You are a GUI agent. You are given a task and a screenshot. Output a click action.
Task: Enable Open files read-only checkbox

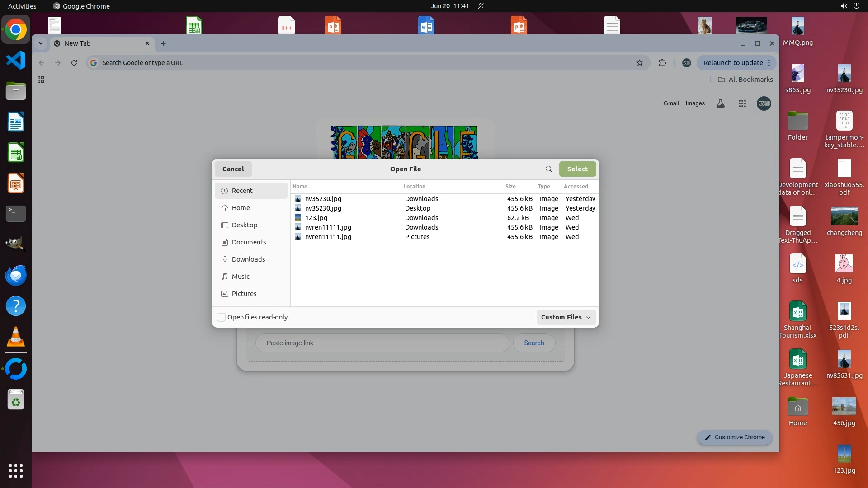point(221,317)
